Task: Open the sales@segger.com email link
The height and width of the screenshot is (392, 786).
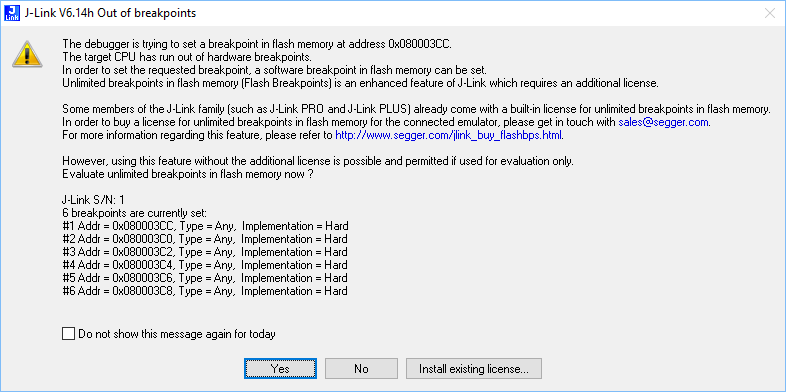Action: pyautogui.click(x=664, y=122)
